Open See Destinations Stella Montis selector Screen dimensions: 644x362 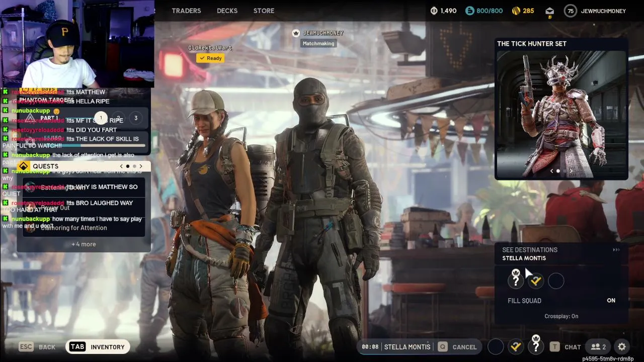click(x=561, y=254)
